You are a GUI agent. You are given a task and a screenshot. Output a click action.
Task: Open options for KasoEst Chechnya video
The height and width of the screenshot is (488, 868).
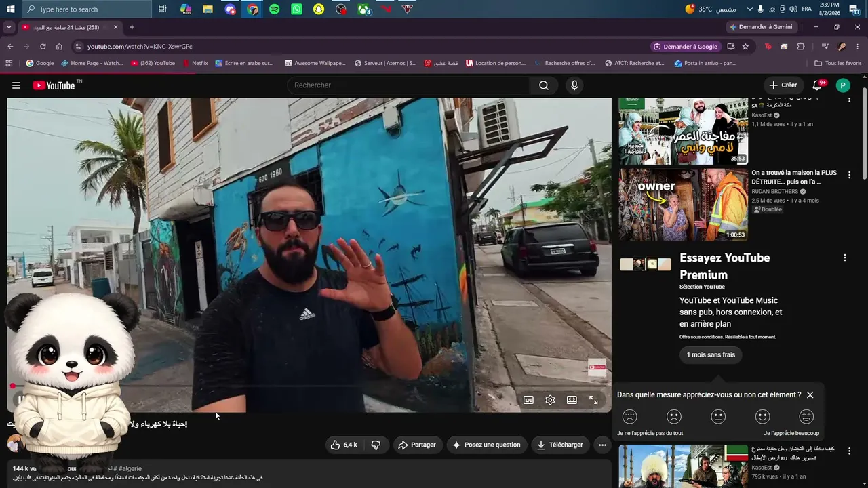tap(849, 451)
